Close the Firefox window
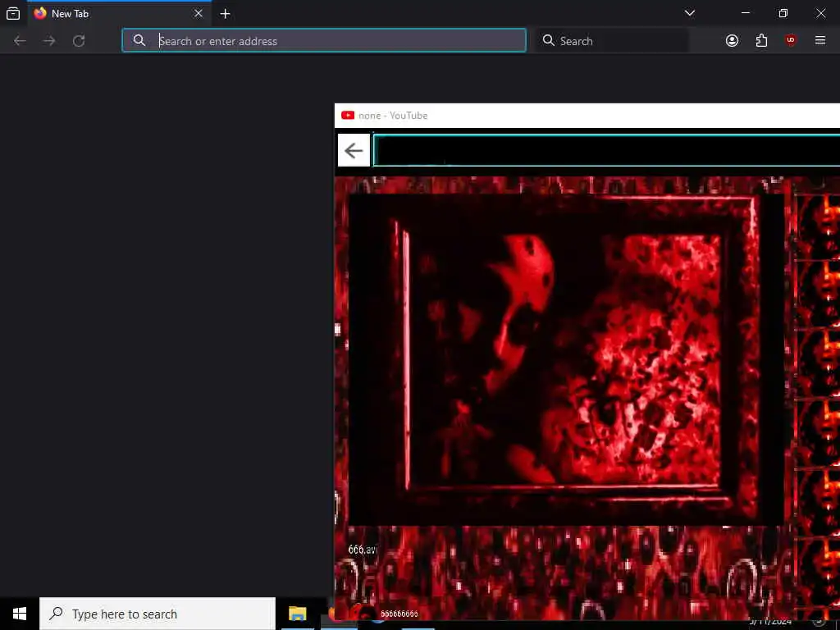 click(820, 13)
